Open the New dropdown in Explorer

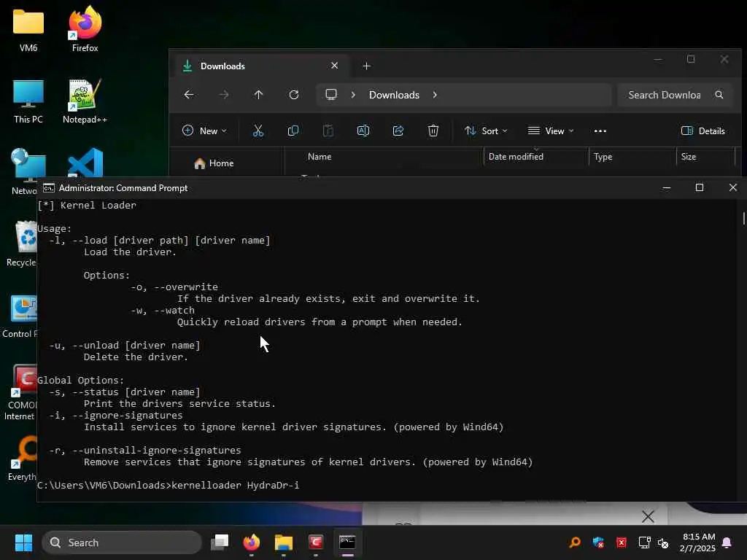pyautogui.click(x=204, y=131)
